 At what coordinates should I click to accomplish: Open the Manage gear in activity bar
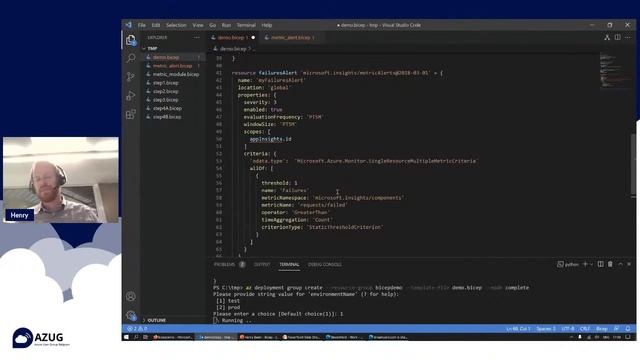click(131, 315)
